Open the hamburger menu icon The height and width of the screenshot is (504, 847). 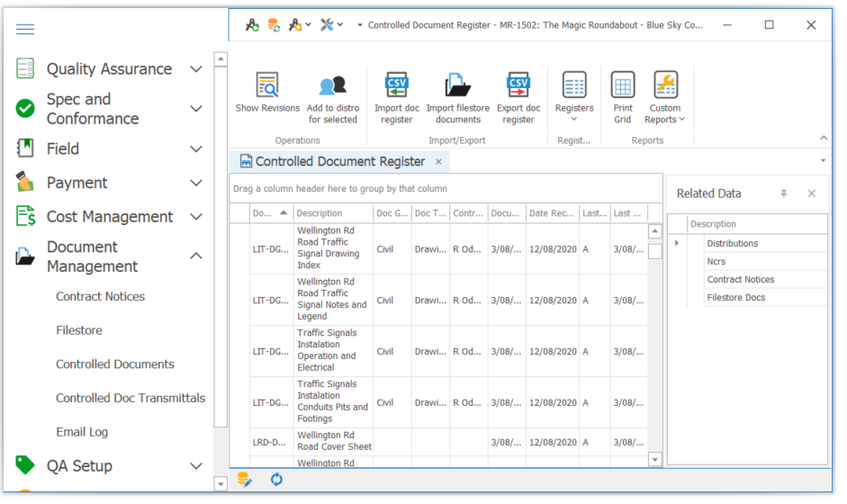pos(25,29)
